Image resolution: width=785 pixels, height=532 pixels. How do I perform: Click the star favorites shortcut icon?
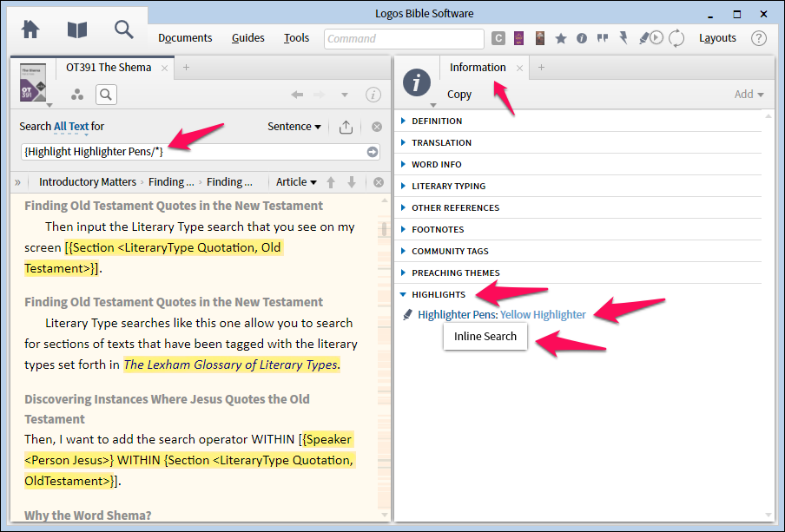pos(561,38)
